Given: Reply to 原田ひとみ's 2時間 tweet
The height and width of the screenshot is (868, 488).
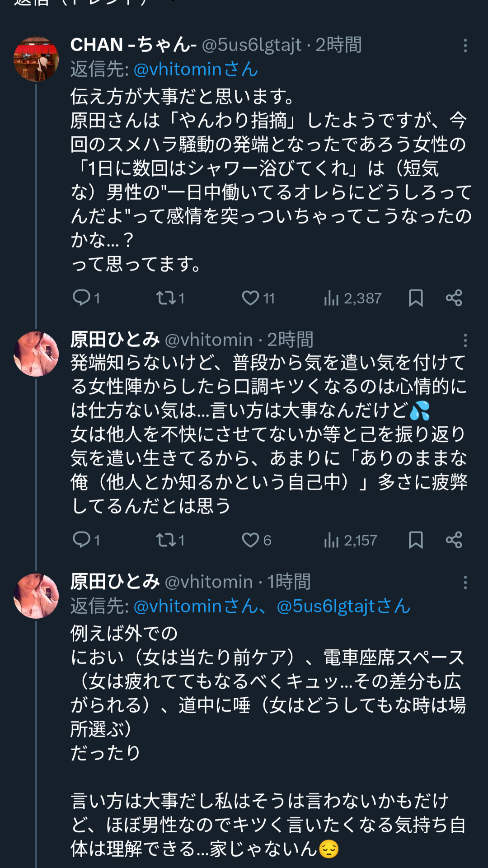Looking at the screenshot, I should (82, 540).
